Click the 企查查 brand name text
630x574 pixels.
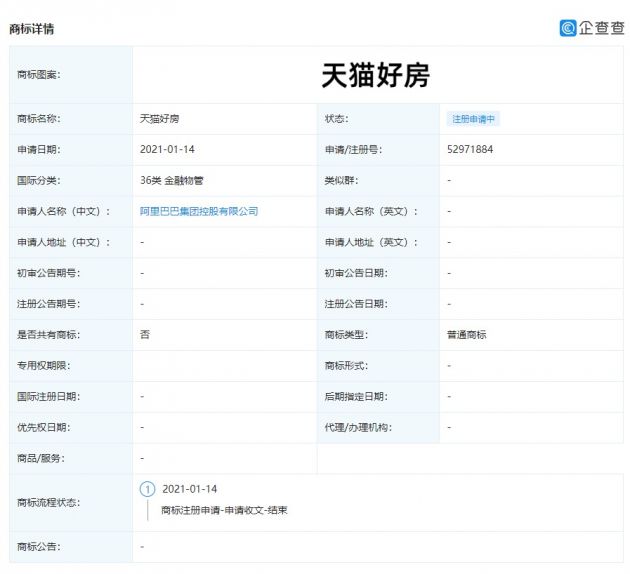602,28
